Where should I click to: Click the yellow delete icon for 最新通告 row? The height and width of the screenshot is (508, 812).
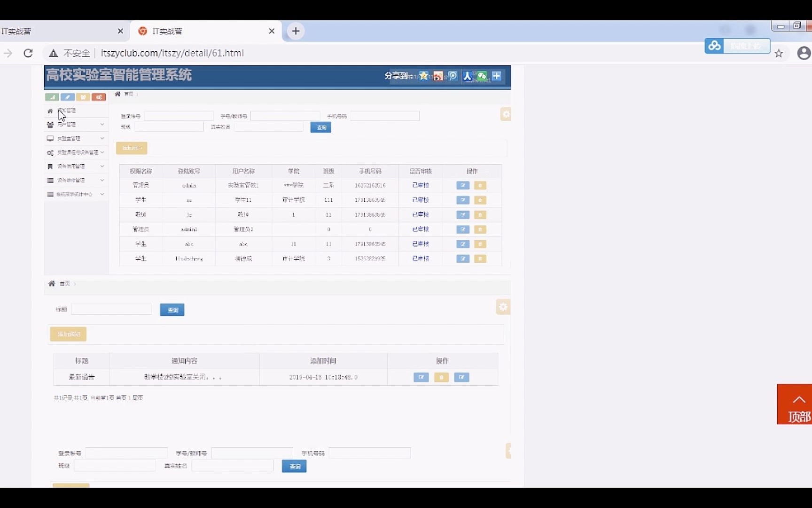tap(441, 377)
